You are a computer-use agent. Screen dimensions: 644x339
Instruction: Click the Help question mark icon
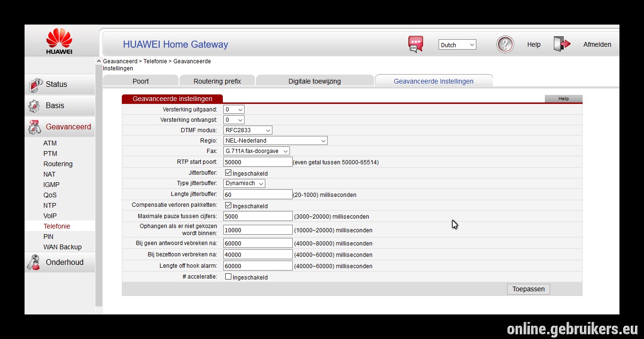click(x=505, y=44)
